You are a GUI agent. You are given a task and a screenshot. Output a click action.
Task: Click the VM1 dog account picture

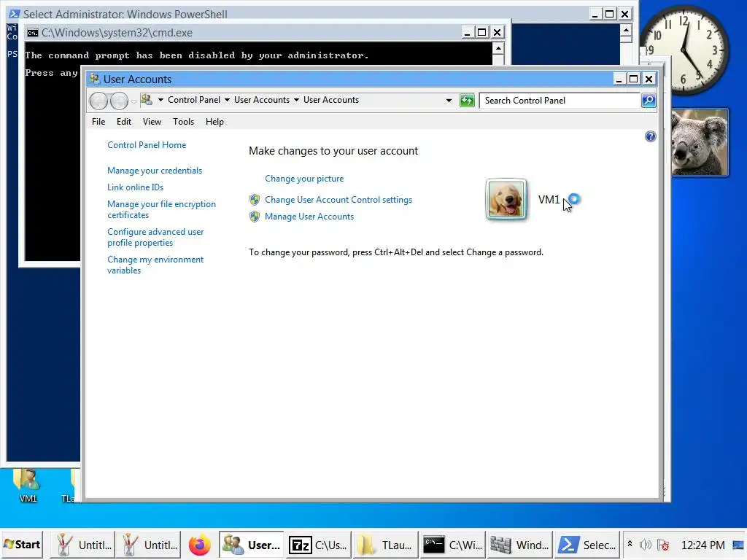506,199
